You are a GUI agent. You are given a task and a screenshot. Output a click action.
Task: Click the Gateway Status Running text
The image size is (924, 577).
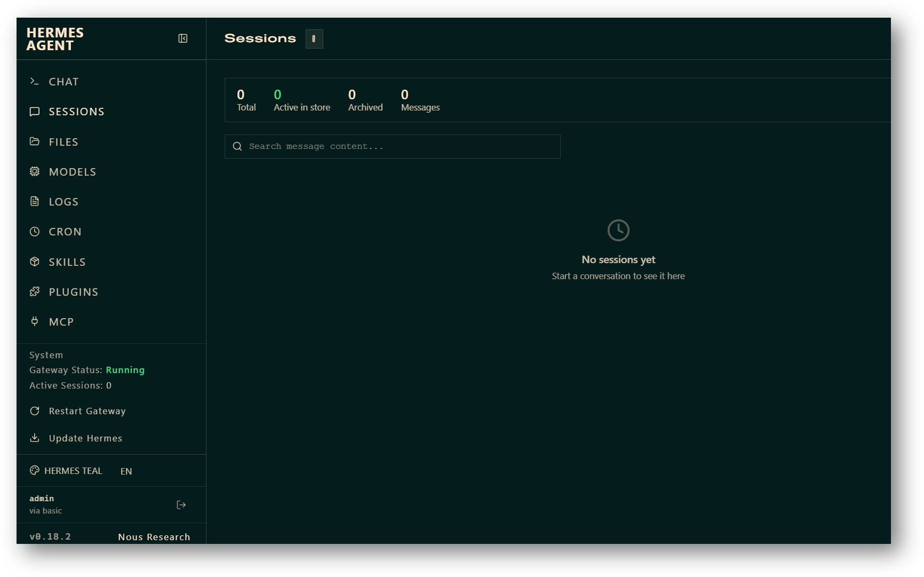coord(87,370)
